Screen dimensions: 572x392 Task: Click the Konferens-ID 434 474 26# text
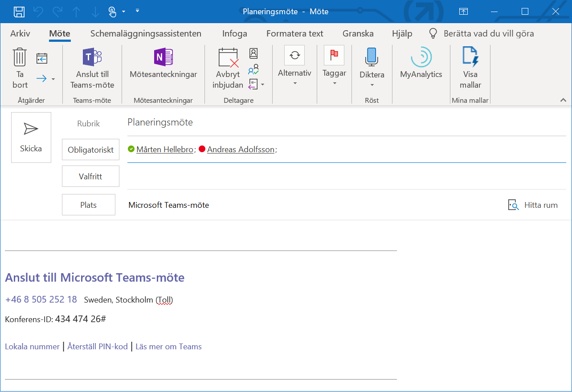(55, 319)
